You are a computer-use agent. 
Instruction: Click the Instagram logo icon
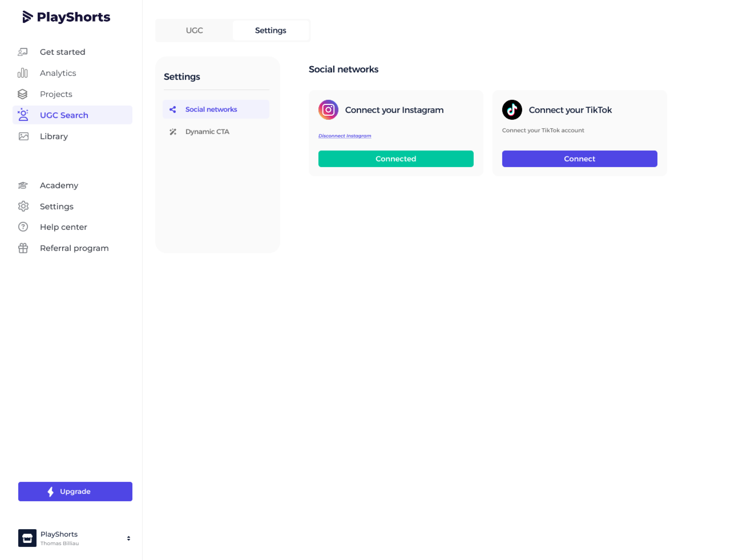(x=328, y=110)
